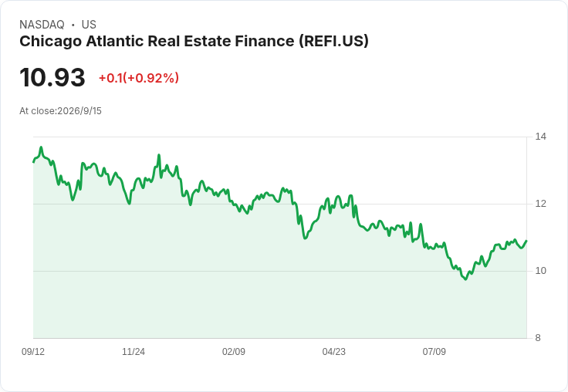Click the 12 y-axis price label
This screenshot has width=568, height=392.
point(540,204)
